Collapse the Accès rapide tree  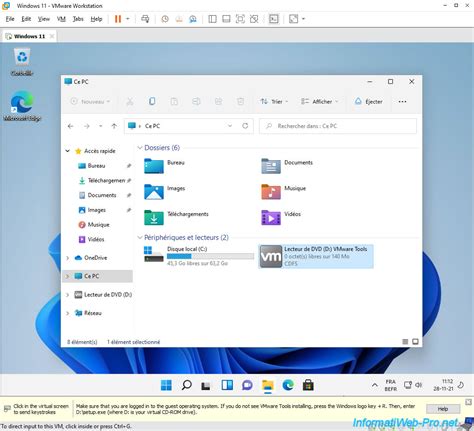click(68, 151)
